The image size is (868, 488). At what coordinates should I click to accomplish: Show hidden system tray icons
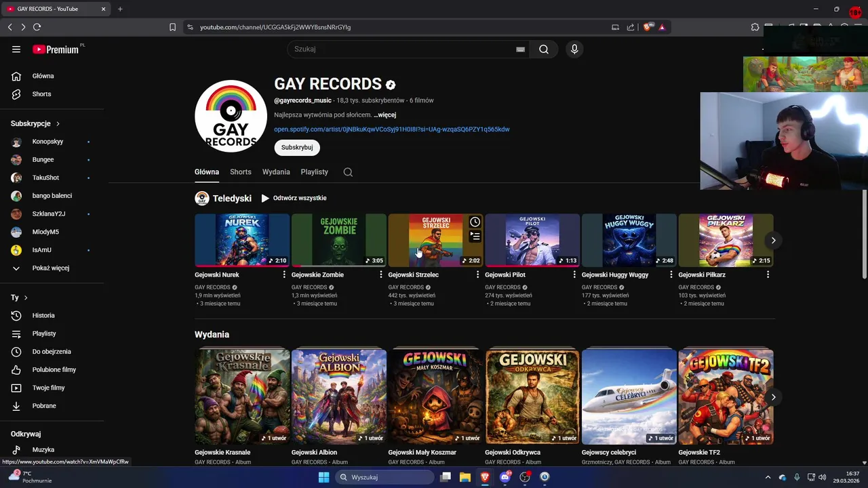(x=768, y=477)
